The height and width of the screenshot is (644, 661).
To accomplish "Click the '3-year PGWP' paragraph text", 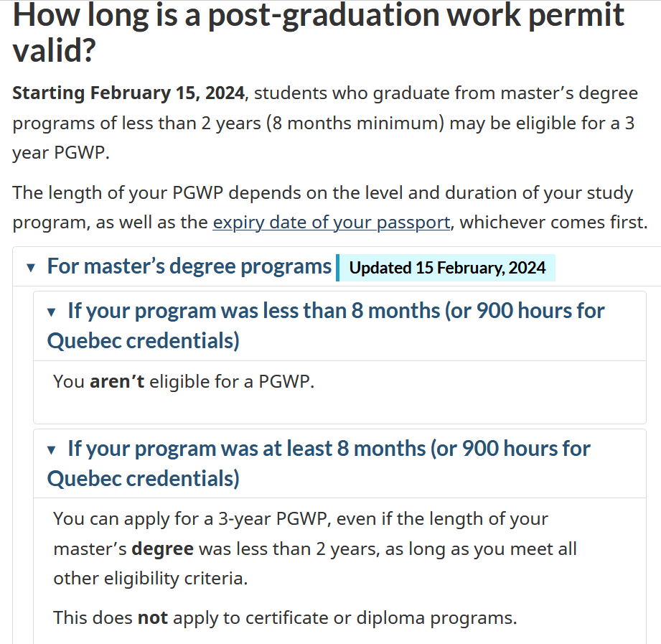I will click(x=315, y=549).
